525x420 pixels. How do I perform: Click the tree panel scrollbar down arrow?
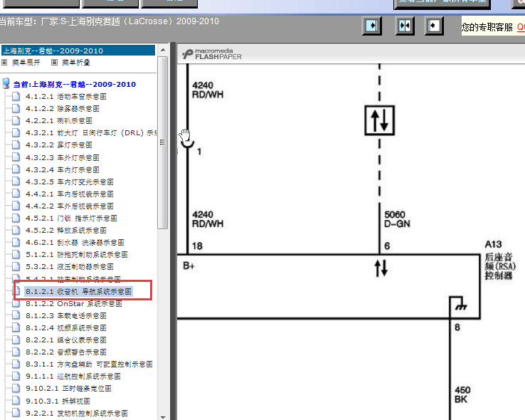pyautogui.click(x=163, y=416)
